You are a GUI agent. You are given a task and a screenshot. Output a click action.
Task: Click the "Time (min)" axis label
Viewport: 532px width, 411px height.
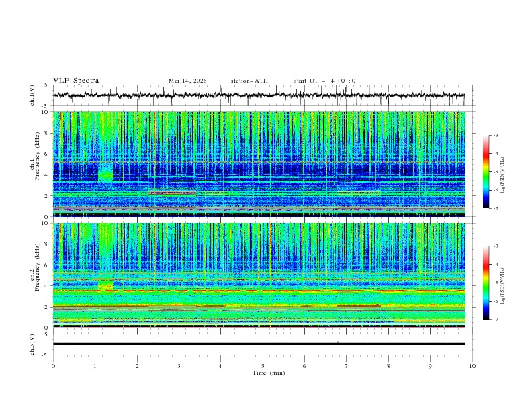click(x=269, y=373)
